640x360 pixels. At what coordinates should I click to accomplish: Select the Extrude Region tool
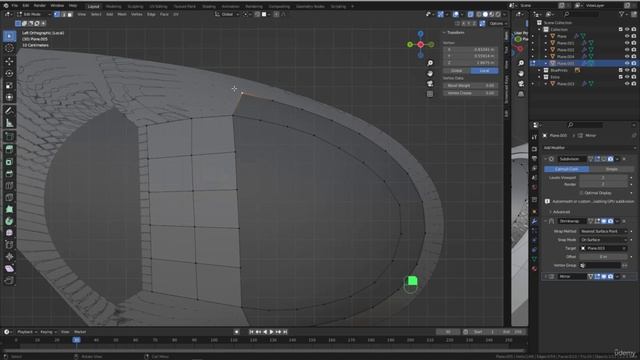coord(9,149)
